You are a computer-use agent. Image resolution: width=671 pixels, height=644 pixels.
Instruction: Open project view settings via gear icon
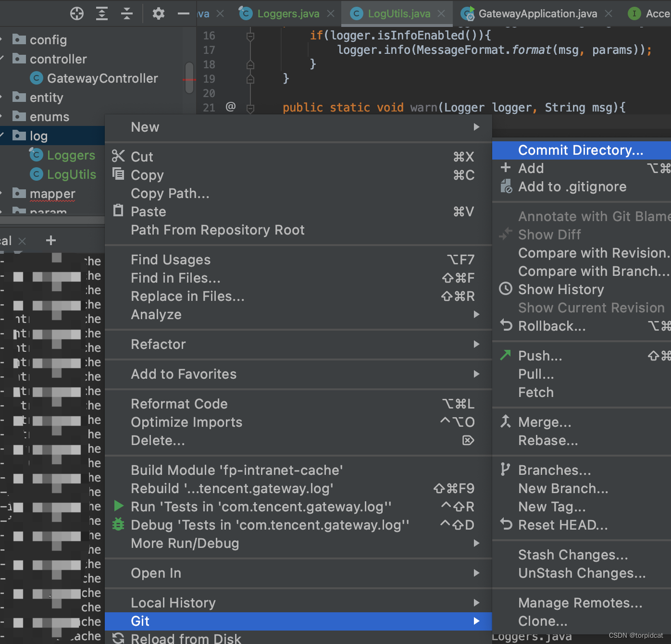[x=158, y=13]
